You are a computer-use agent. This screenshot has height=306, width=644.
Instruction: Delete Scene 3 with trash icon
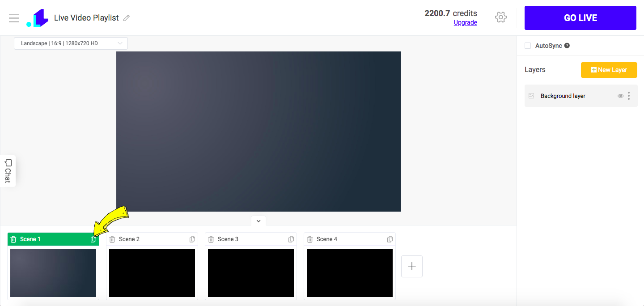[211, 239]
